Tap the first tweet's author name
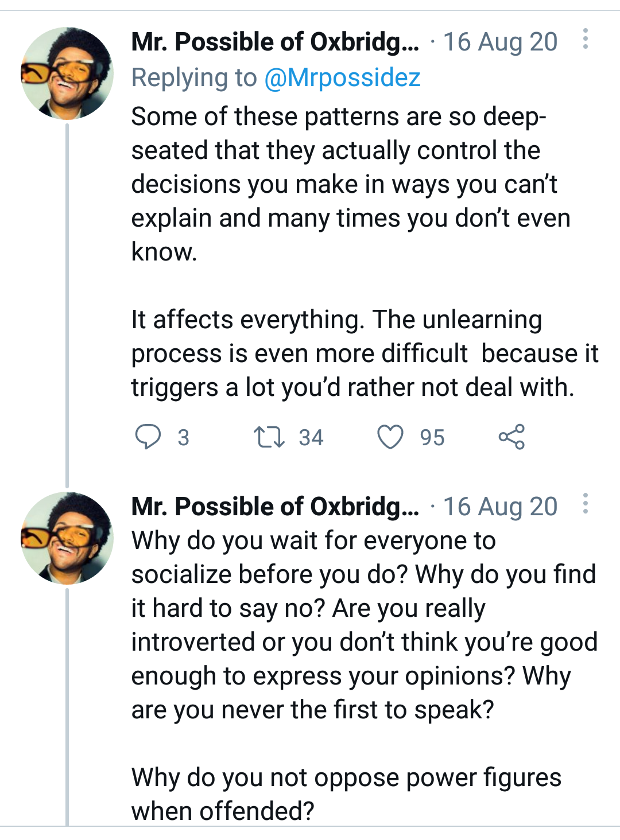Viewport: 620px width, 840px height. [274, 42]
